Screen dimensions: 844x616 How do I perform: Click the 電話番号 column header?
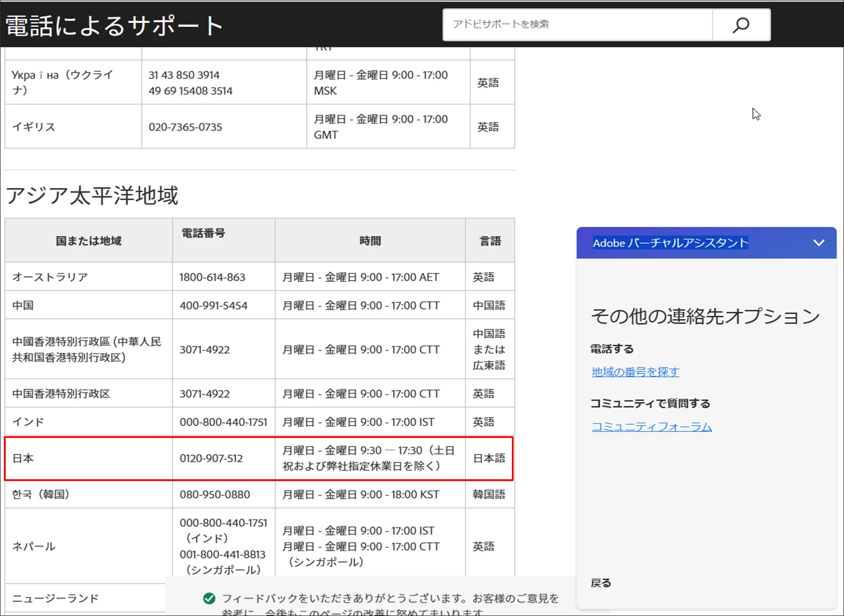coord(203,233)
